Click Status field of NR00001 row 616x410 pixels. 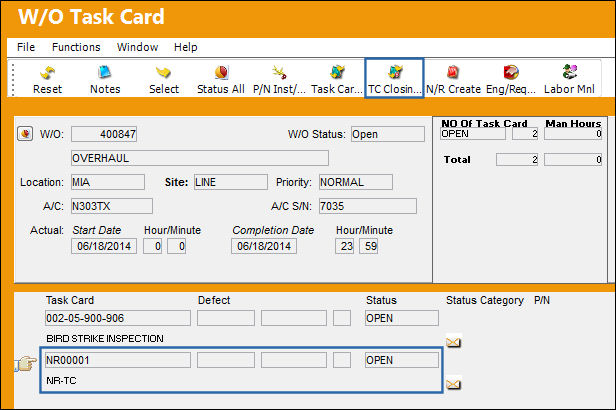pos(402,360)
